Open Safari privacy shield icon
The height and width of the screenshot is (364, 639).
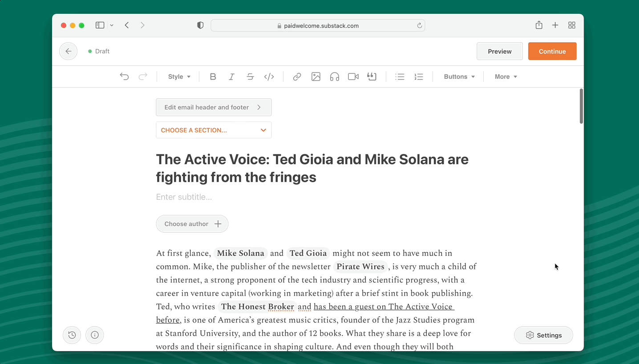[x=200, y=25]
